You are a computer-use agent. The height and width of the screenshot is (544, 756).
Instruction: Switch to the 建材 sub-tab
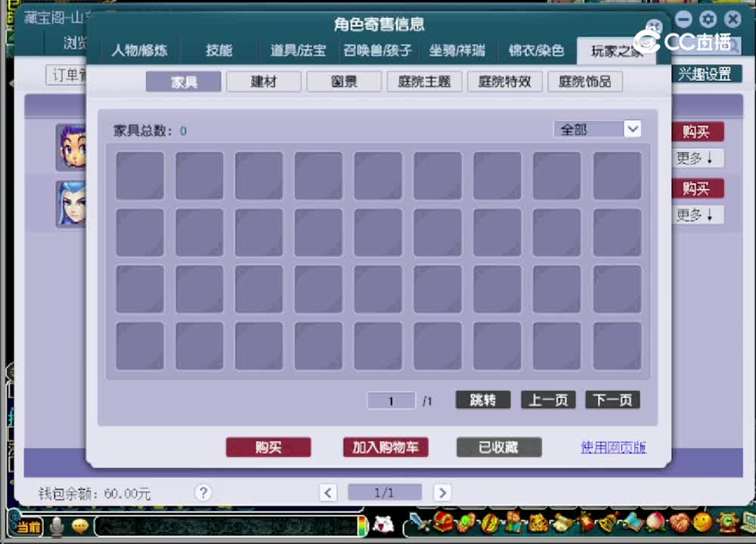click(x=263, y=82)
